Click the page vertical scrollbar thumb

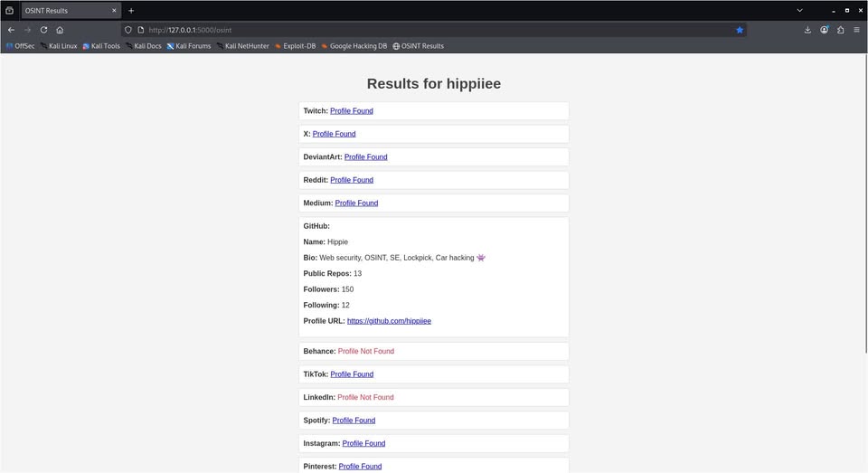pos(865,203)
